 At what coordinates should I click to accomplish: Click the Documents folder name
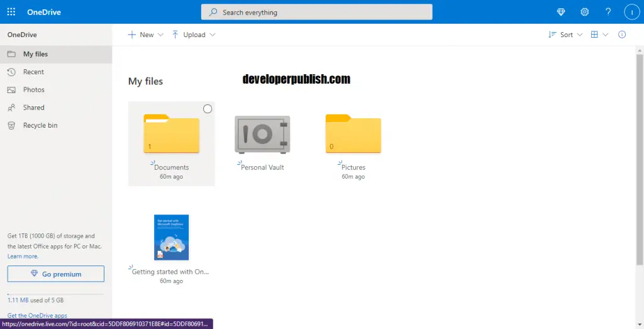click(x=171, y=167)
